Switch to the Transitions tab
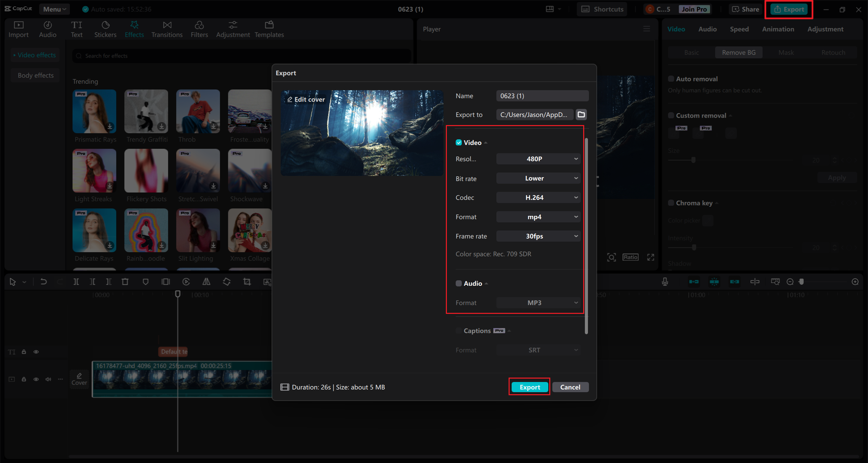Image resolution: width=868 pixels, height=463 pixels. (167, 29)
